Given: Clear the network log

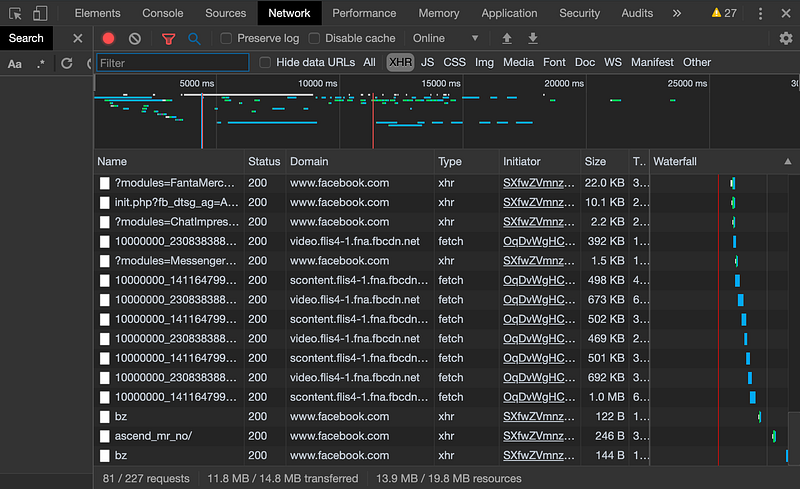Looking at the screenshot, I should pyautogui.click(x=135, y=39).
